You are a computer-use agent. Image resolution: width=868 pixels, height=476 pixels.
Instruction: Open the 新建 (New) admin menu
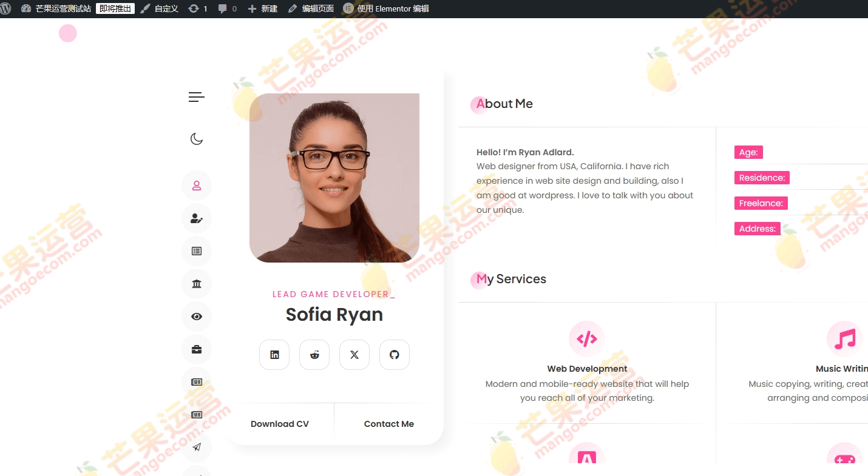click(x=263, y=8)
